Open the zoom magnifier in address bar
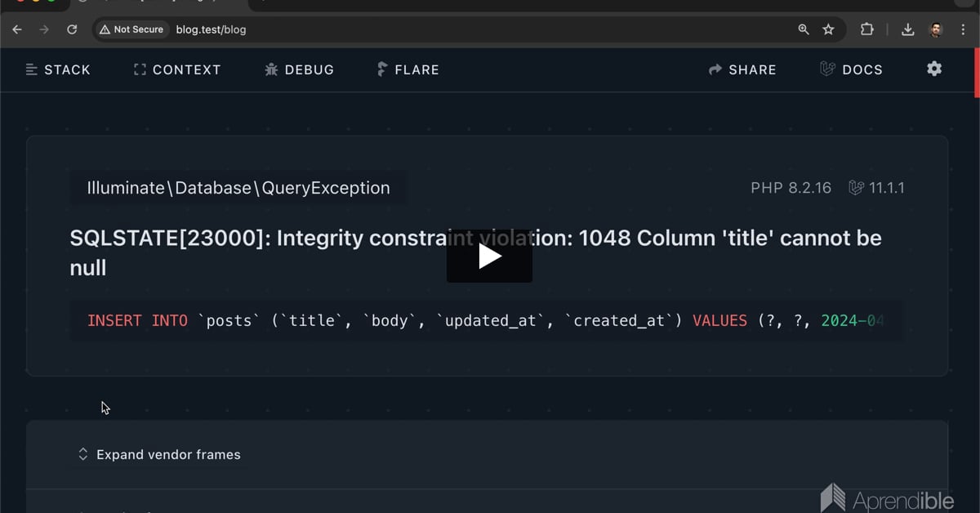This screenshot has width=980, height=513. pos(804,29)
